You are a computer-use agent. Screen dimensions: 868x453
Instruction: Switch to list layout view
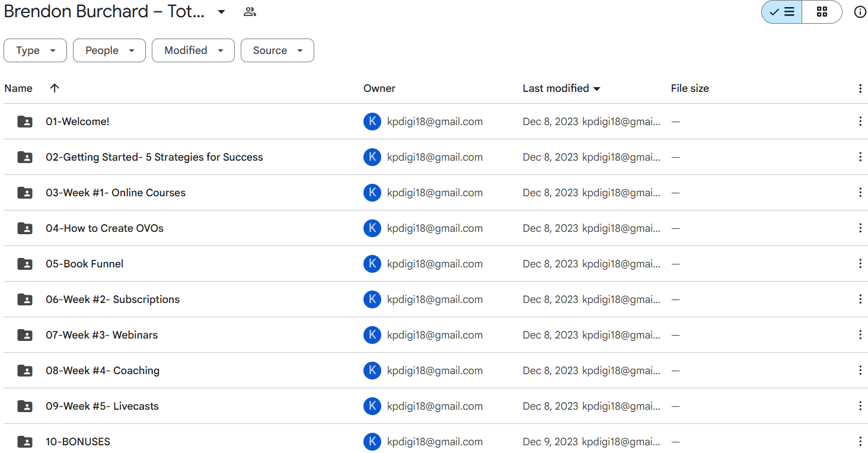[x=781, y=12]
